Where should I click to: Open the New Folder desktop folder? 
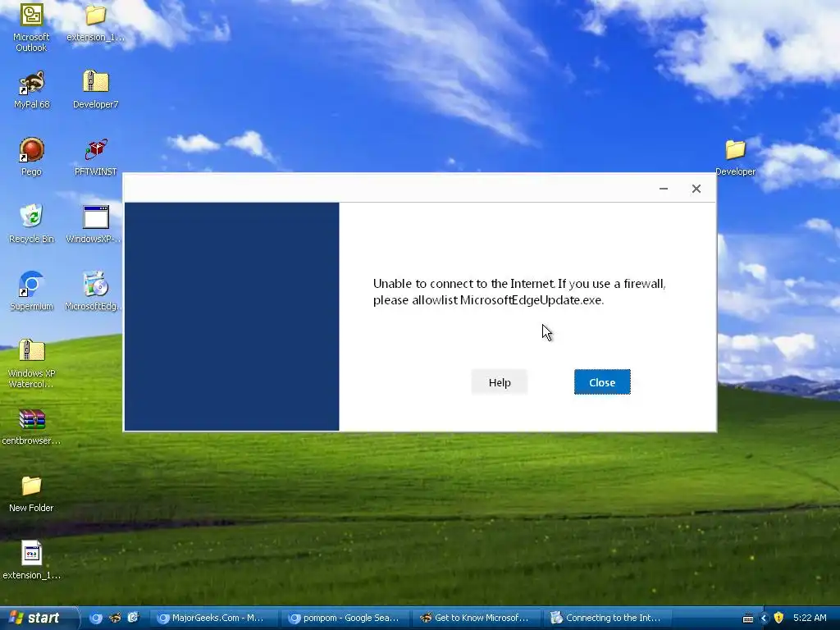(32, 493)
